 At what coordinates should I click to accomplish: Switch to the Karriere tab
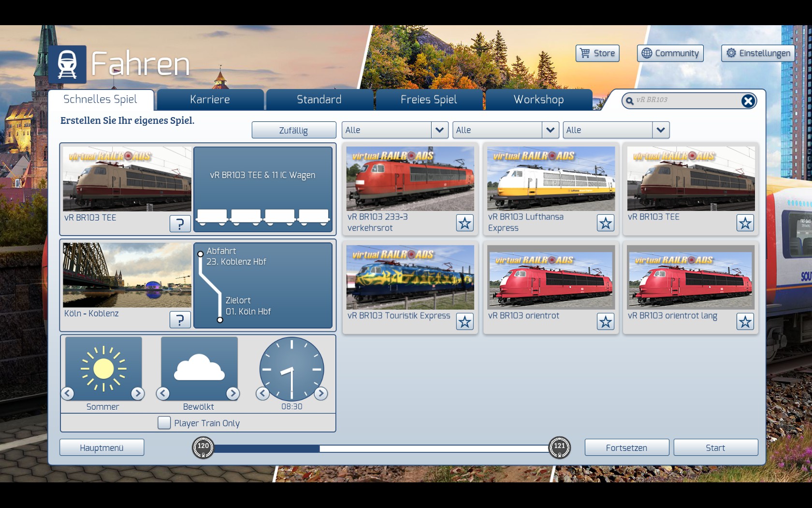tap(210, 100)
